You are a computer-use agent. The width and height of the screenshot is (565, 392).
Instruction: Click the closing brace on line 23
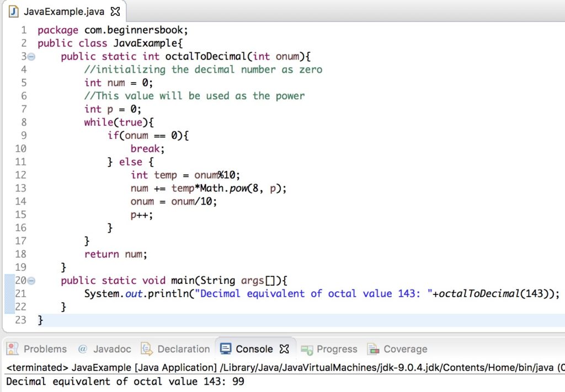click(x=40, y=320)
